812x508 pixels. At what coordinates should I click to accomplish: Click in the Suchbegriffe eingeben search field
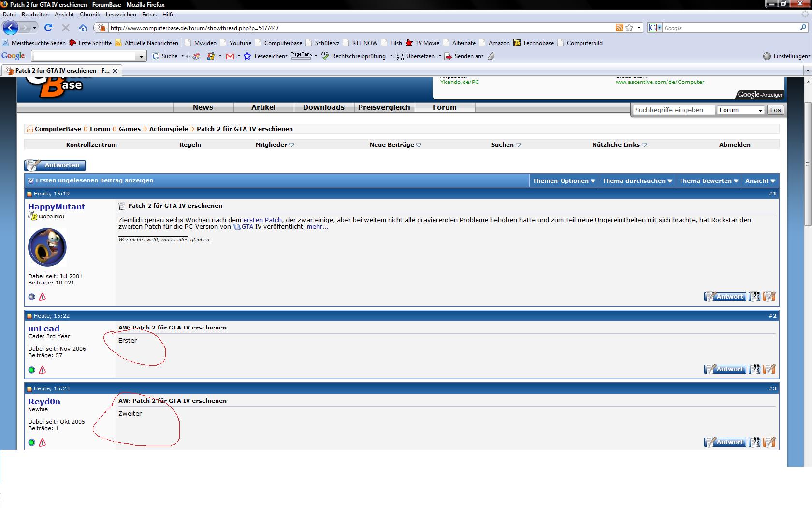[674, 110]
